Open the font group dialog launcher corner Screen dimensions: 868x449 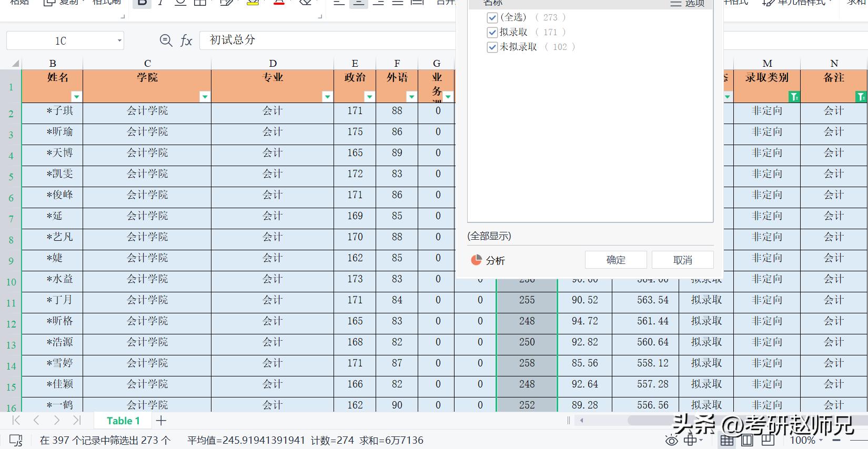coord(320,17)
